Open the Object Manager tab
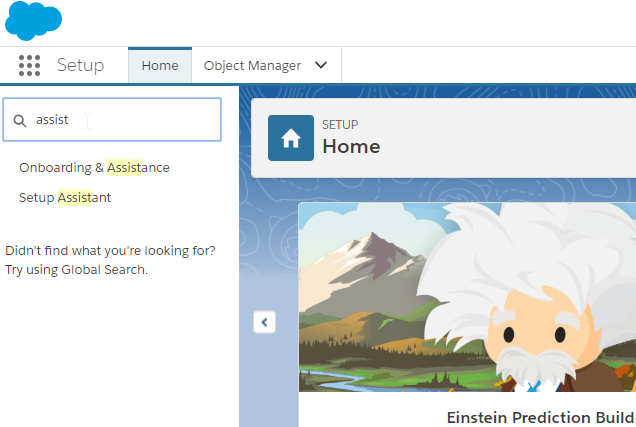 [252, 65]
